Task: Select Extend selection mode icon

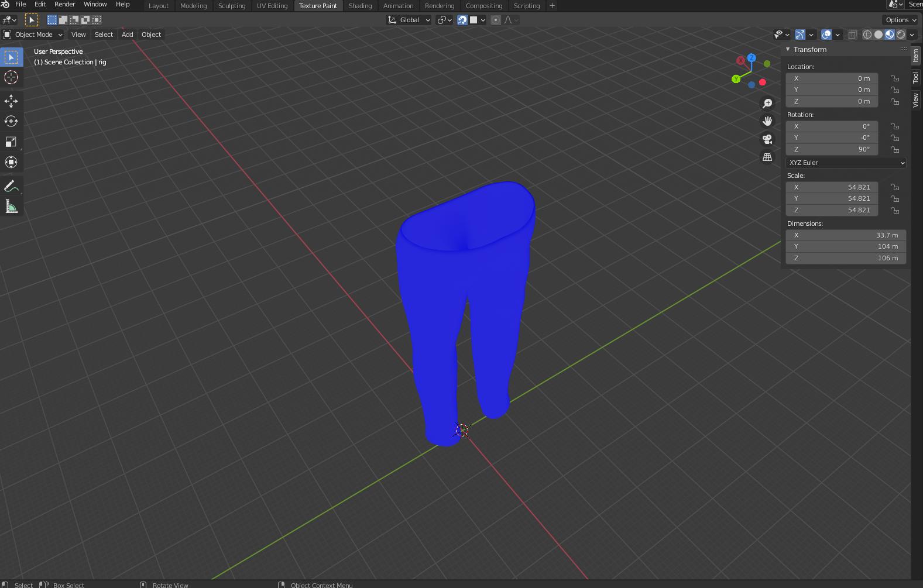Action: pos(63,20)
